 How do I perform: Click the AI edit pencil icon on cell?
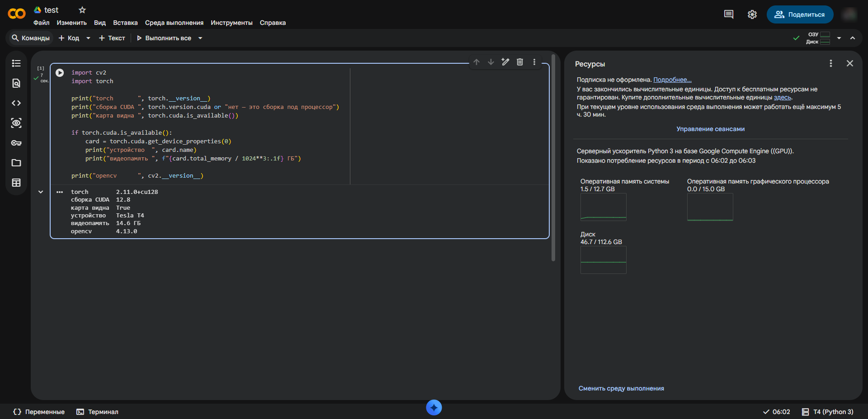pyautogui.click(x=505, y=62)
